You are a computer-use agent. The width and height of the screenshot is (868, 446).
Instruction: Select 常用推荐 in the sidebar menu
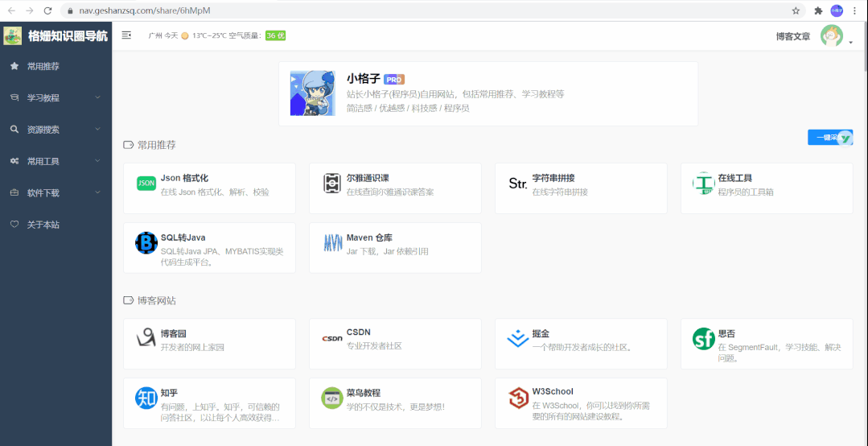56,66
